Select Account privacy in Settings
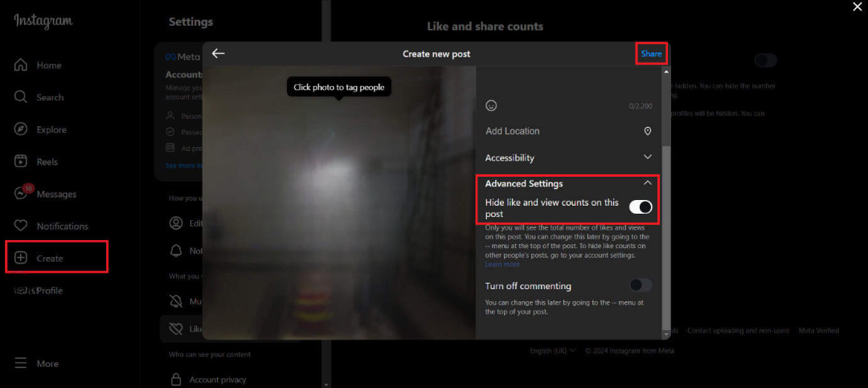Screen dimensions: 868x388 [218, 380]
